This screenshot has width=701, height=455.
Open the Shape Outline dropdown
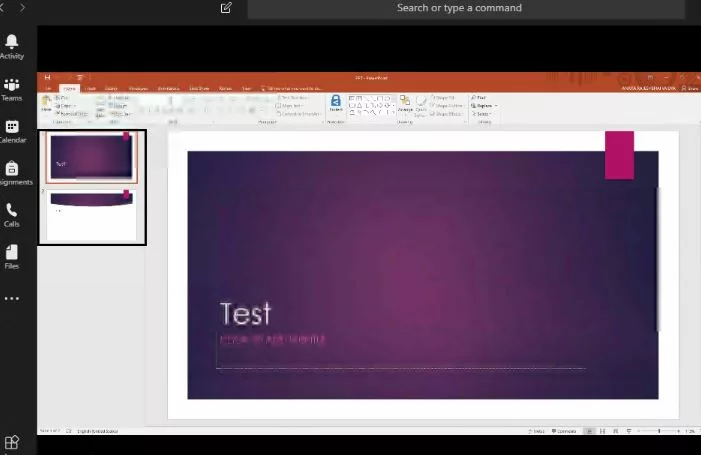pos(447,106)
